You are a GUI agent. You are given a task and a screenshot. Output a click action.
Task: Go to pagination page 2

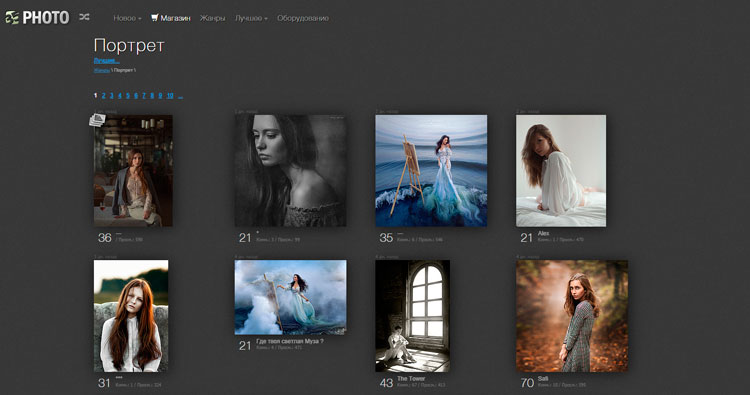103,96
